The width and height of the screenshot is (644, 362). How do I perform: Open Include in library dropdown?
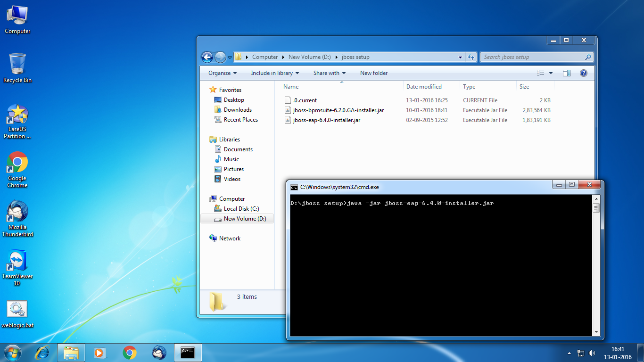pyautogui.click(x=275, y=73)
